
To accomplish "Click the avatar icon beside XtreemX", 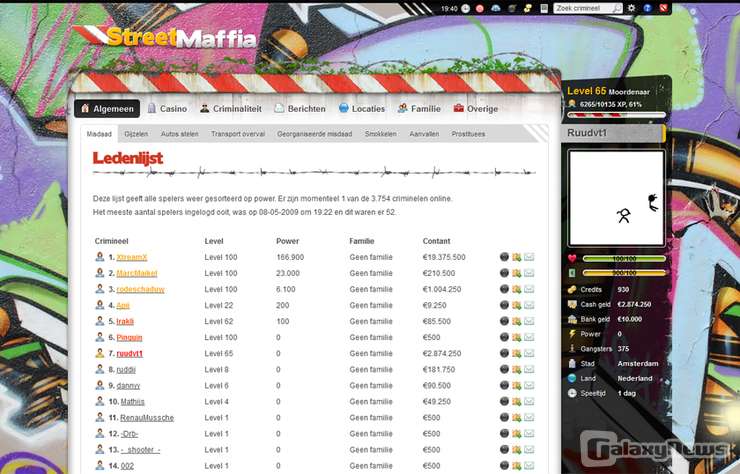I will coord(100,256).
